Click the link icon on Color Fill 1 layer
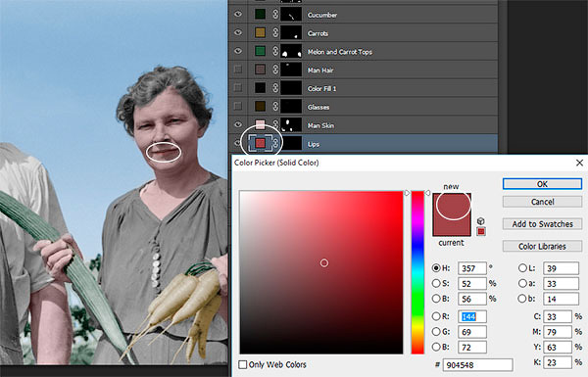Image resolution: width=588 pixels, height=377 pixels. tap(275, 88)
